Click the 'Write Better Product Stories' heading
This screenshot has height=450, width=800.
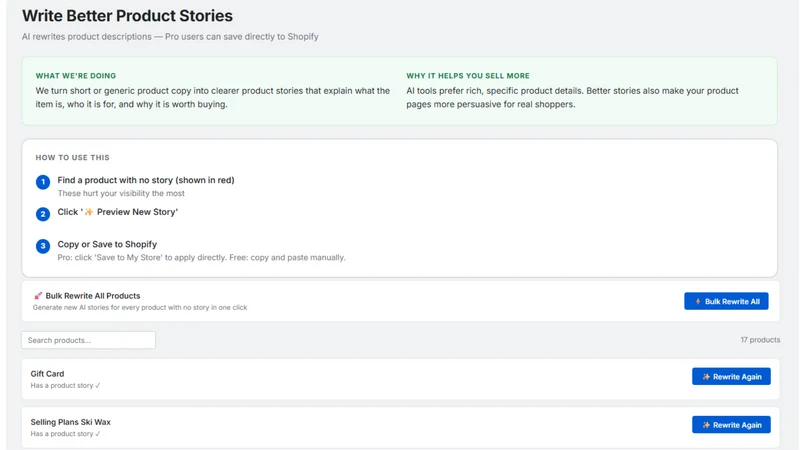point(127,16)
